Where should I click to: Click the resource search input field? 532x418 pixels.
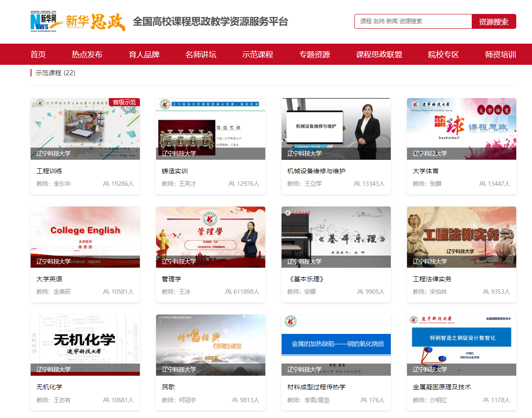point(413,21)
